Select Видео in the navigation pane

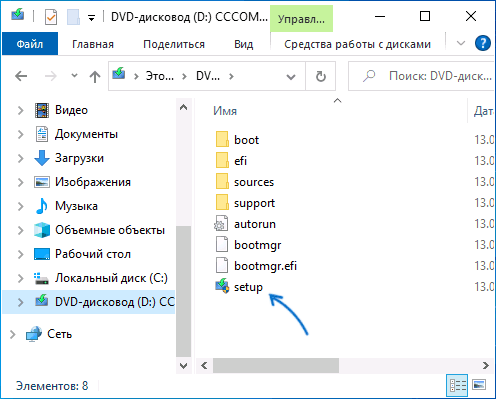(x=71, y=110)
